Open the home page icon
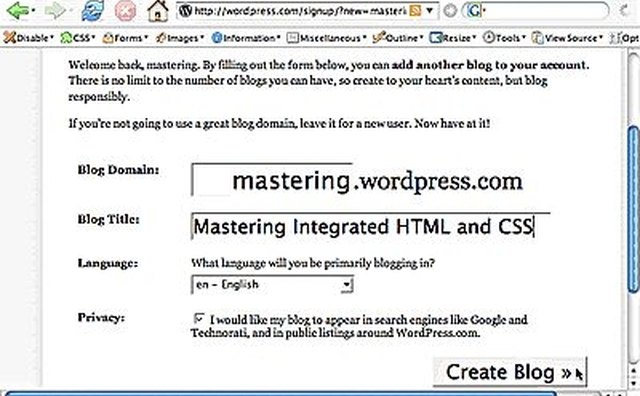Screen dimensions: 640x396 (x=158, y=11)
